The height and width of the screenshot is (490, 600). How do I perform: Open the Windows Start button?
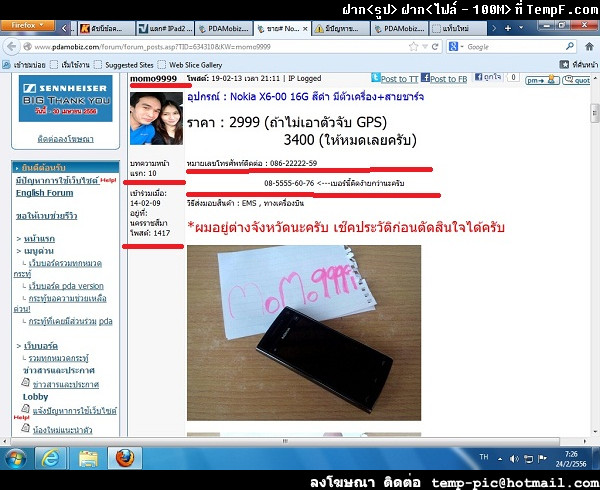click(16, 459)
